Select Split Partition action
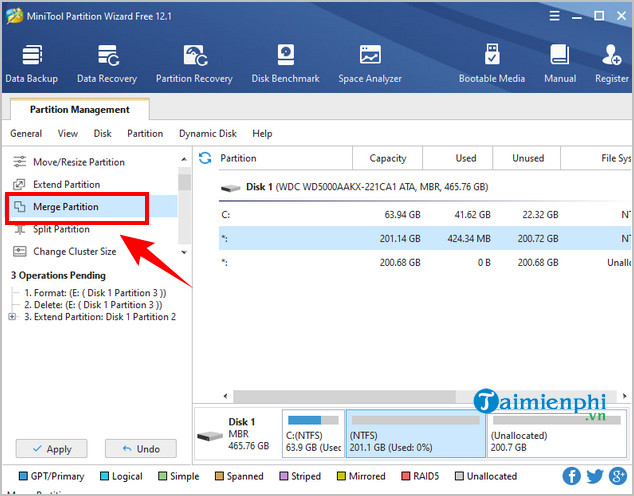Screen dimensions: 634x496 tap(61, 229)
